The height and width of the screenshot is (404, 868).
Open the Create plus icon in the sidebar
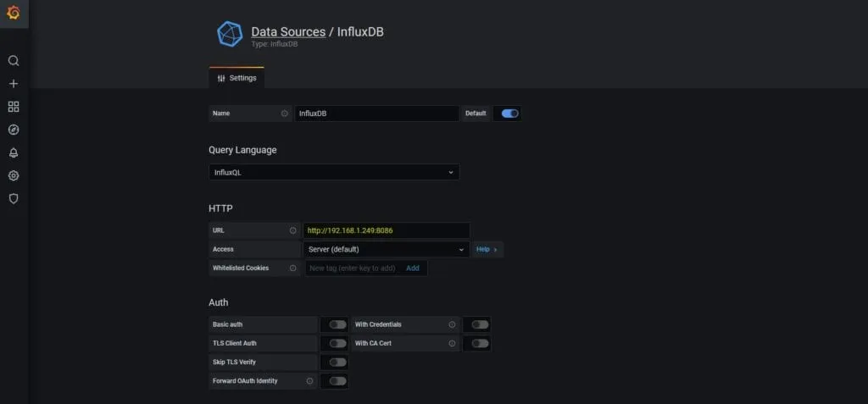[x=14, y=84]
